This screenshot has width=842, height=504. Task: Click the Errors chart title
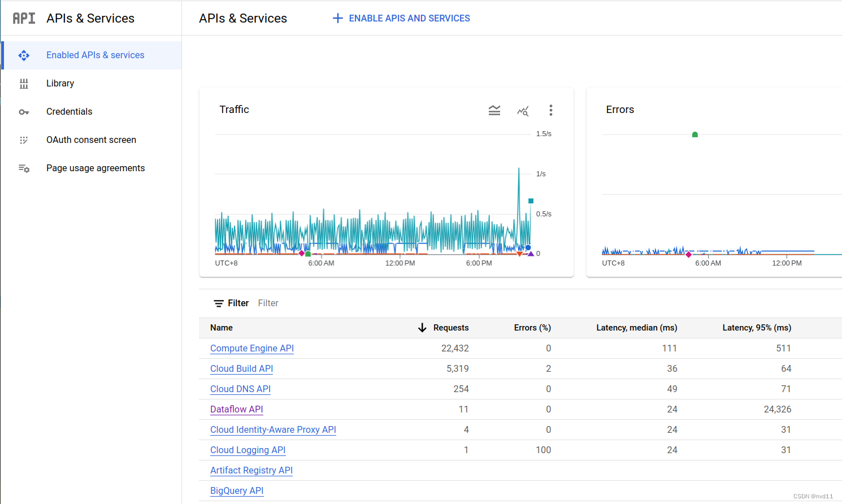(x=620, y=110)
